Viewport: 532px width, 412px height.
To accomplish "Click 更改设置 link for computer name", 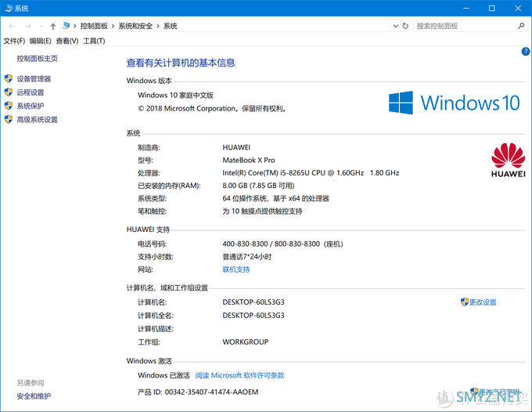I will click(x=483, y=302).
